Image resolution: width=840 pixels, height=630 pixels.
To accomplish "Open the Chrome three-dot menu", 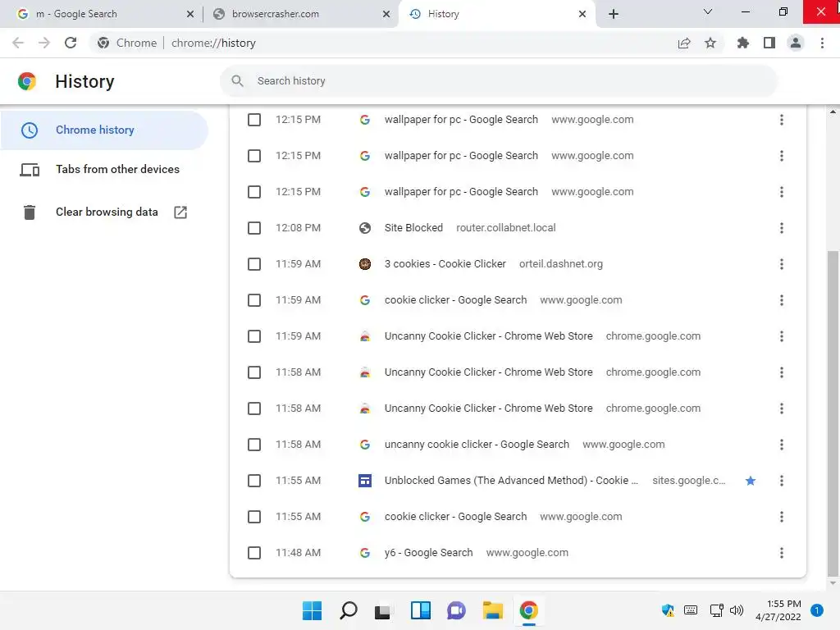I will pyautogui.click(x=822, y=43).
